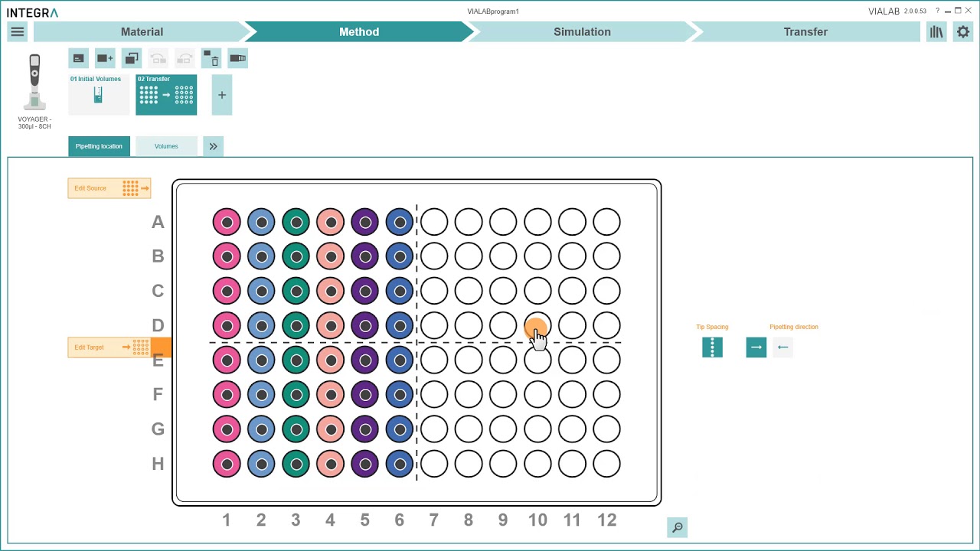Select empty well A7
This screenshot has width=980, height=551.
(434, 222)
